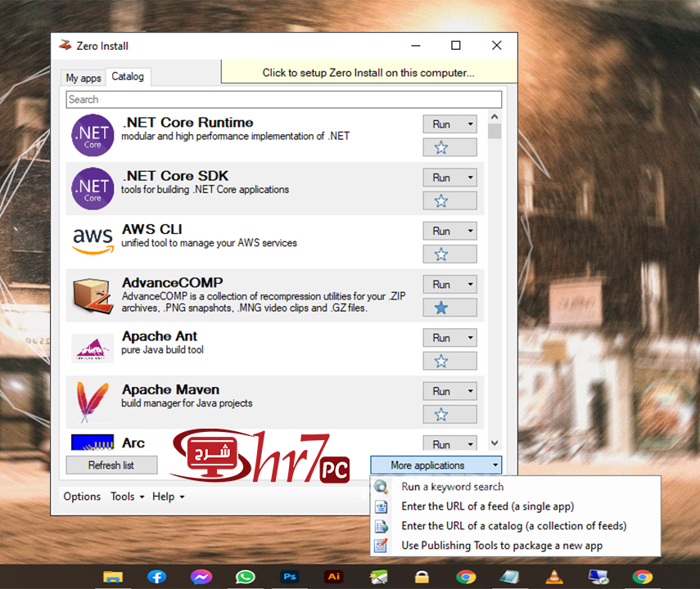Open the Options menu item
The height and width of the screenshot is (589, 700).
click(82, 497)
